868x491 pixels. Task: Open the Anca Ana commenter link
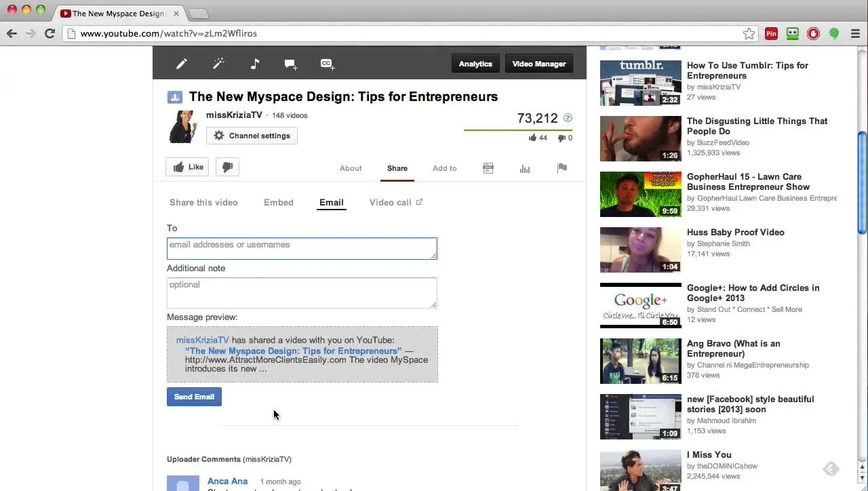click(228, 481)
